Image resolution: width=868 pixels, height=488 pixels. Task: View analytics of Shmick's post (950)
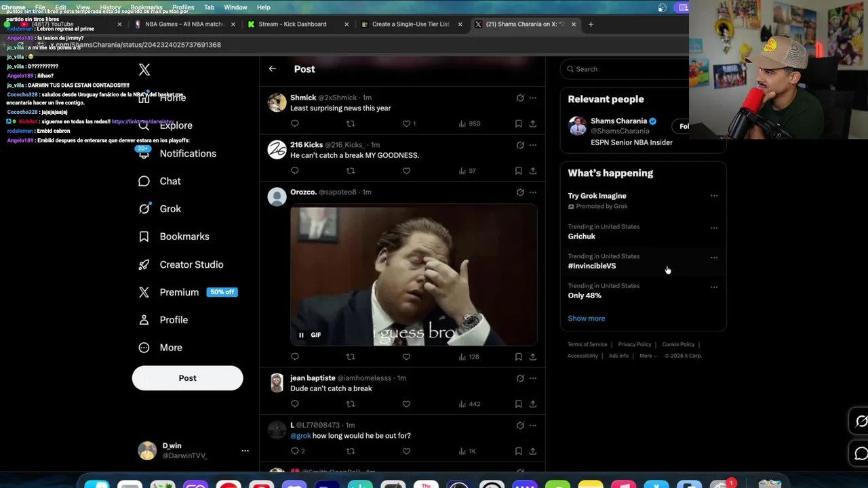click(x=469, y=123)
